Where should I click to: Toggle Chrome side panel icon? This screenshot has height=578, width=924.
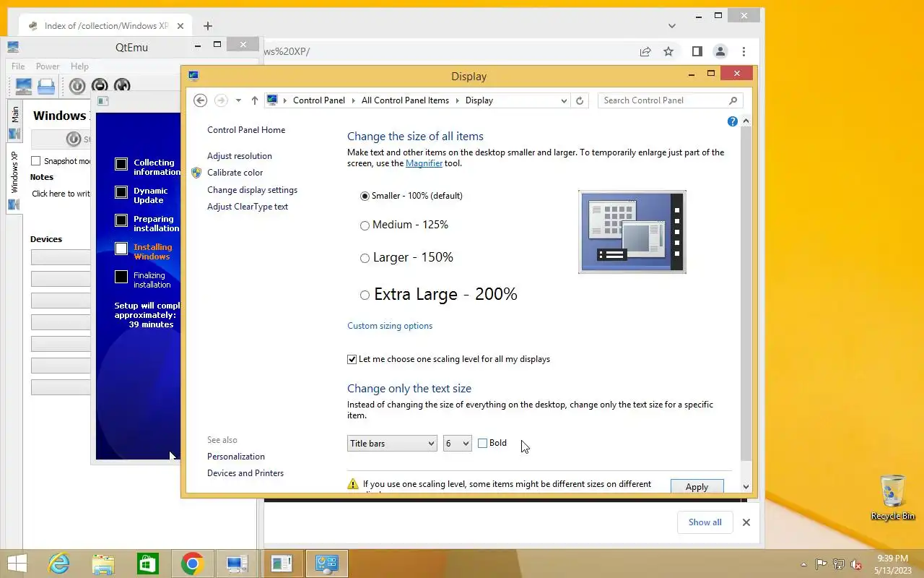(x=697, y=51)
